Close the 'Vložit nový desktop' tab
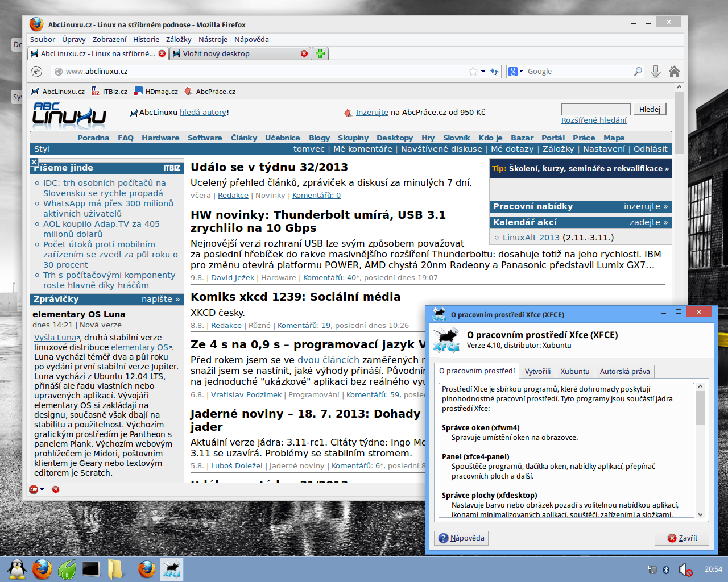The width and height of the screenshot is (728, 582). pos(304,53)
